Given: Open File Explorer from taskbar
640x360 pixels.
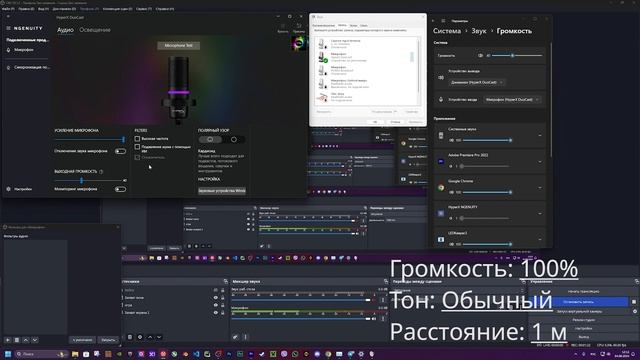Looking at the screenshot, I should click(x=75, y=354).
